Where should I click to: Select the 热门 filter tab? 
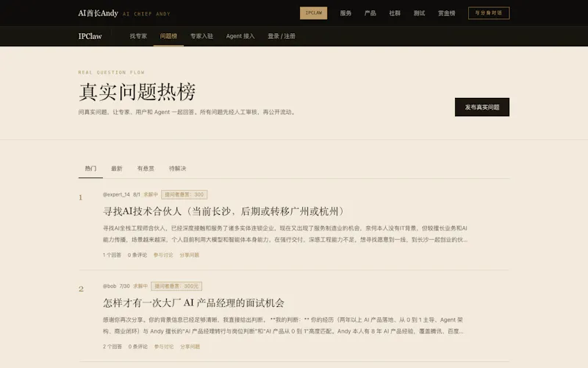click(x=90, y=169)
